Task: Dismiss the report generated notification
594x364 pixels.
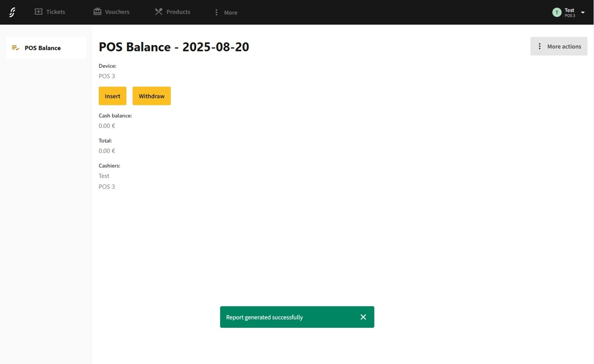Action: (x=363, y=317)
